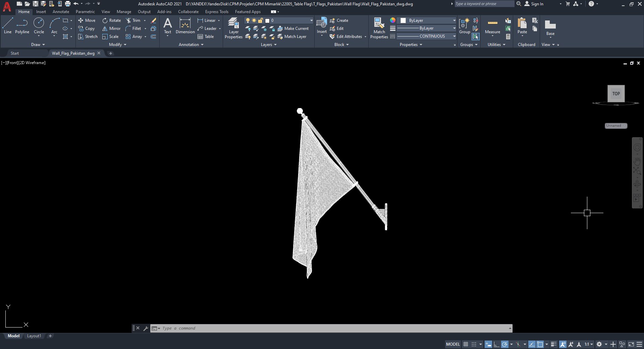Click the Group tool icon
Screen dimensions: 644x349
pyautogui.click(x=465, y=26)
